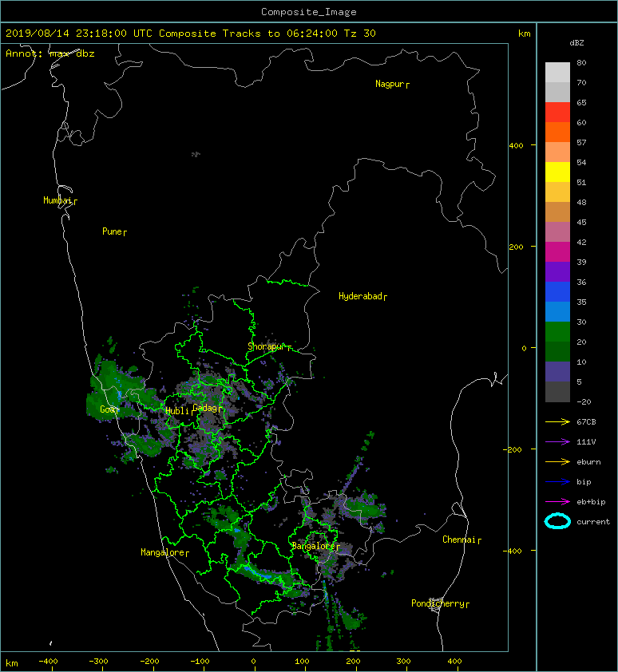
Task: Click the 80 dBZ value in legend
Action: tap(581, 62)
